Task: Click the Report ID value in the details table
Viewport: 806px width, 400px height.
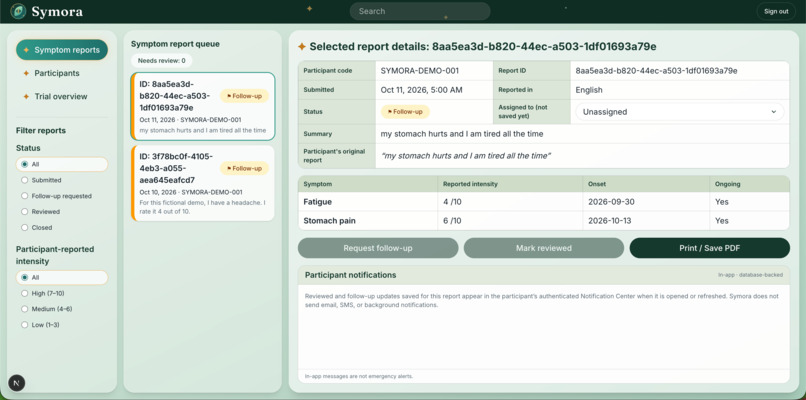Action: point(656,71)
